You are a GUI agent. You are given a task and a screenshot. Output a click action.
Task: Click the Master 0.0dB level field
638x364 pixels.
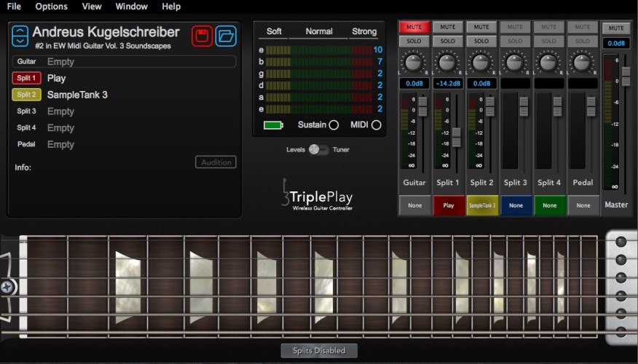point(616,43)
